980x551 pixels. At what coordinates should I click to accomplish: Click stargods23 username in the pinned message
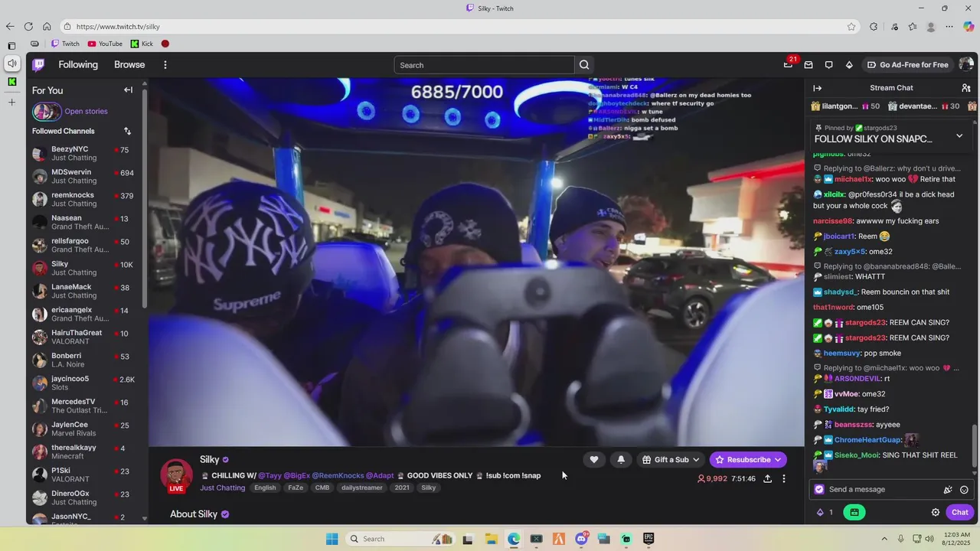point(880,128)
